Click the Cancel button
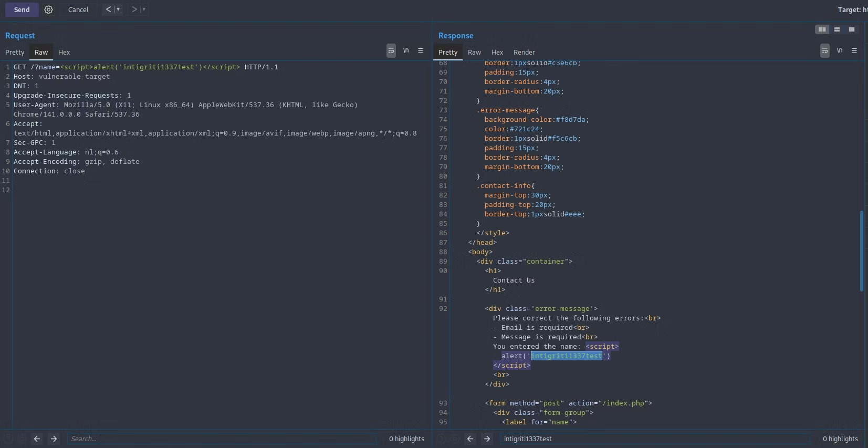868x448 pixels. tap(78, 9)
